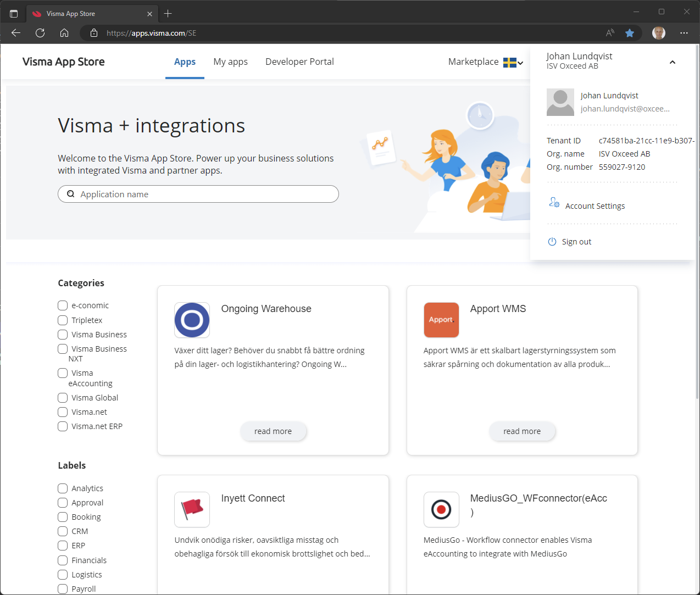Open the vertical tabs menu in the browser
700x595 pixels.
pyautogui.click(x=14, y=13)
